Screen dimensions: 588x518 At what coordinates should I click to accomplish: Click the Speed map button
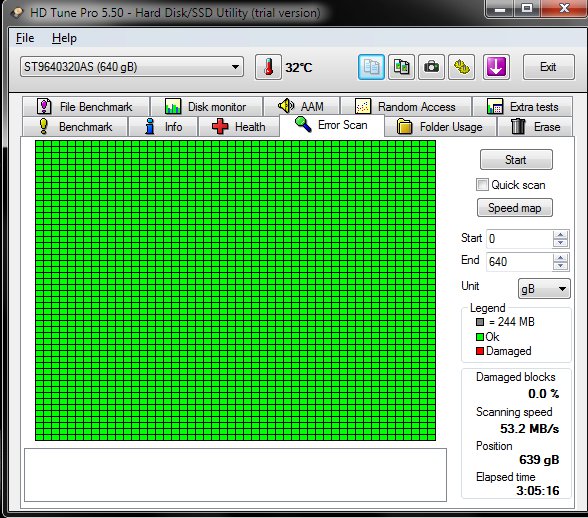coord(514,208)
